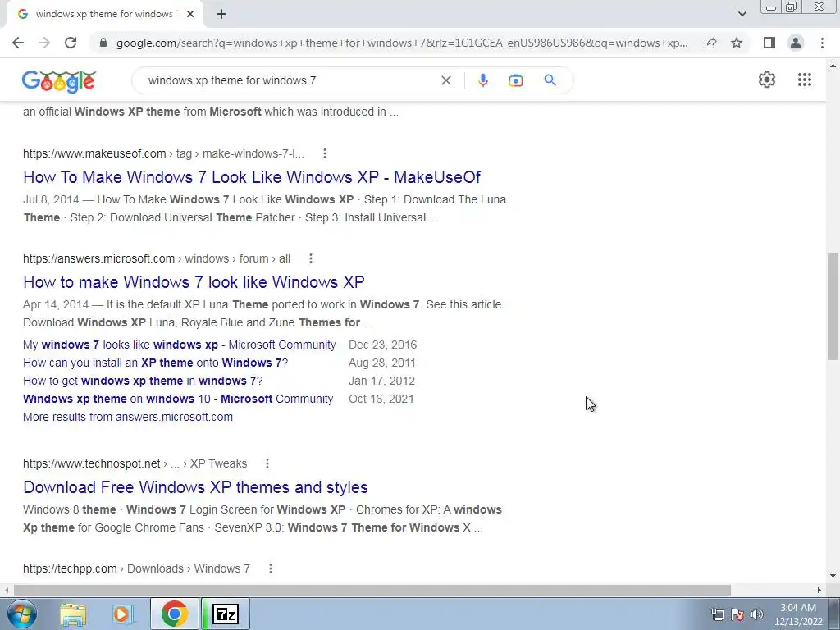Click the horizontal scrollbar thumb
The height and width of the screenshot is (630, 840).
pyautogui.click(x=372, y=590)
